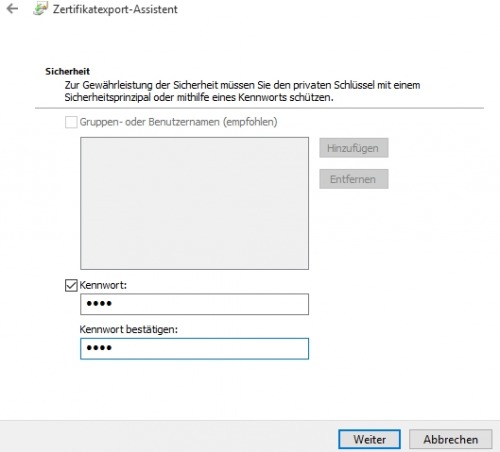This screenshot has height=452, width=500.
Task: Click the empty gray footer left of Weiter
Action: [x=167, y=437]
